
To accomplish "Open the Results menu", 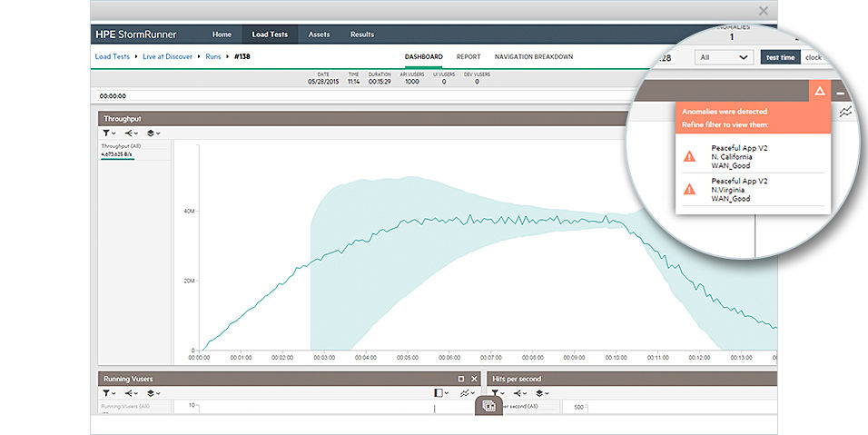I will coord(362,35).
